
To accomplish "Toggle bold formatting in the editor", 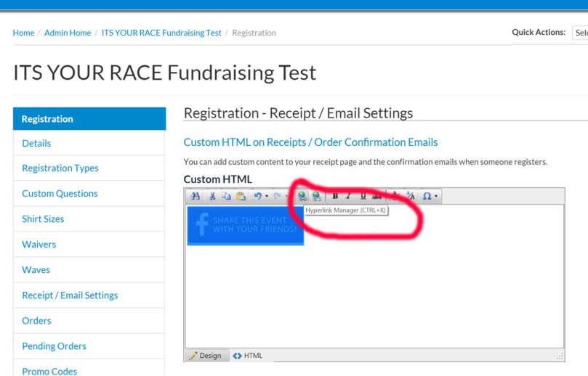I will (335, 196).
